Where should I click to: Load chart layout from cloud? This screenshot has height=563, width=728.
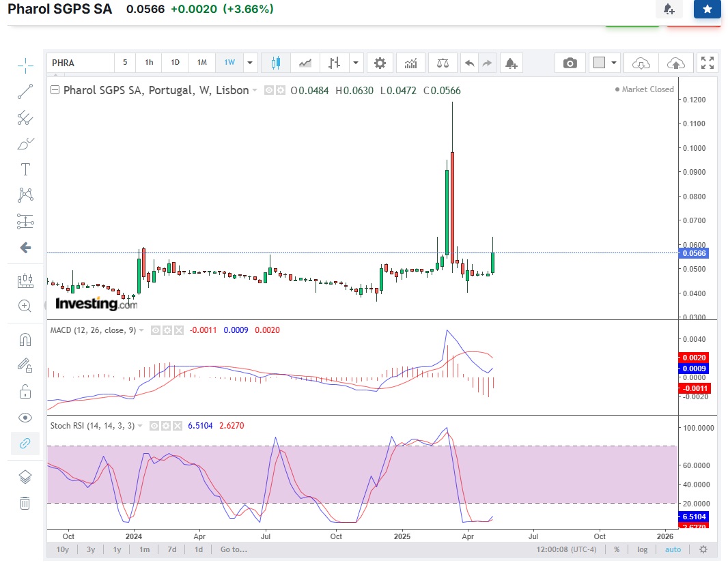click(641, 63)
